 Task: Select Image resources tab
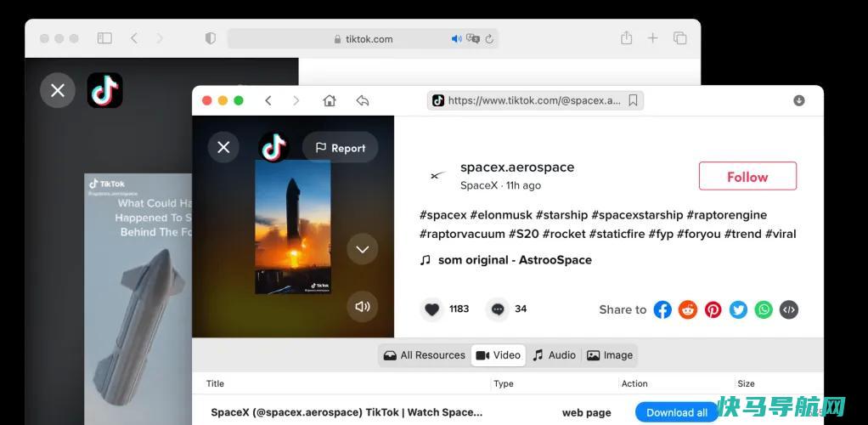[610, 355]
